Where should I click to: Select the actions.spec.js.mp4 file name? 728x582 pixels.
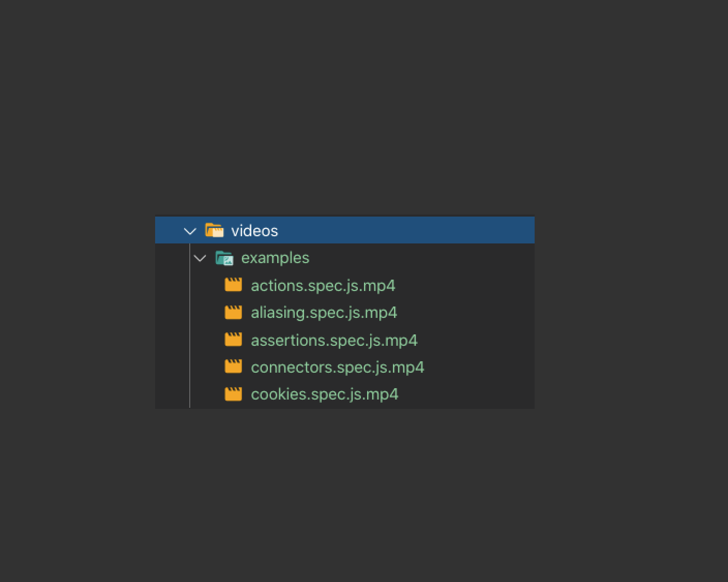(323, 285)
